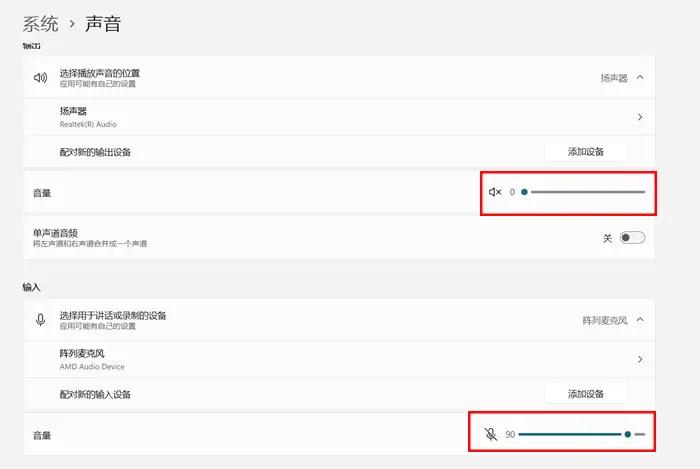Click the 选择用于讲话或录制的设备 label

113,315
